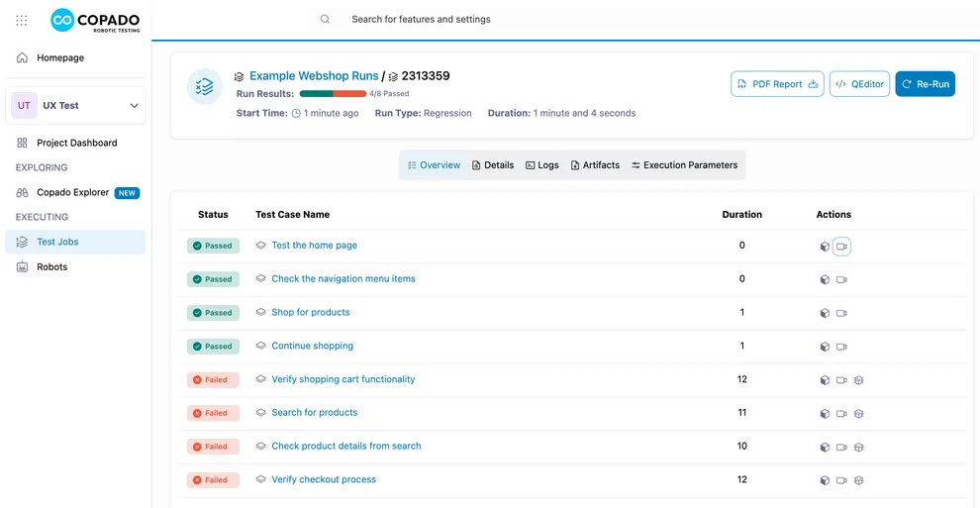
Task: Open Example Webshop Runs breadcrumb link
Action: (x=314, y=76)
